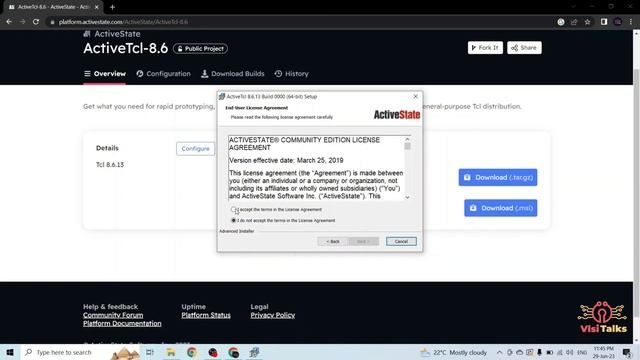The image size is (640, 360).
Task: Click the Share button
Action: pyautogui.click(x=524, y=48)
